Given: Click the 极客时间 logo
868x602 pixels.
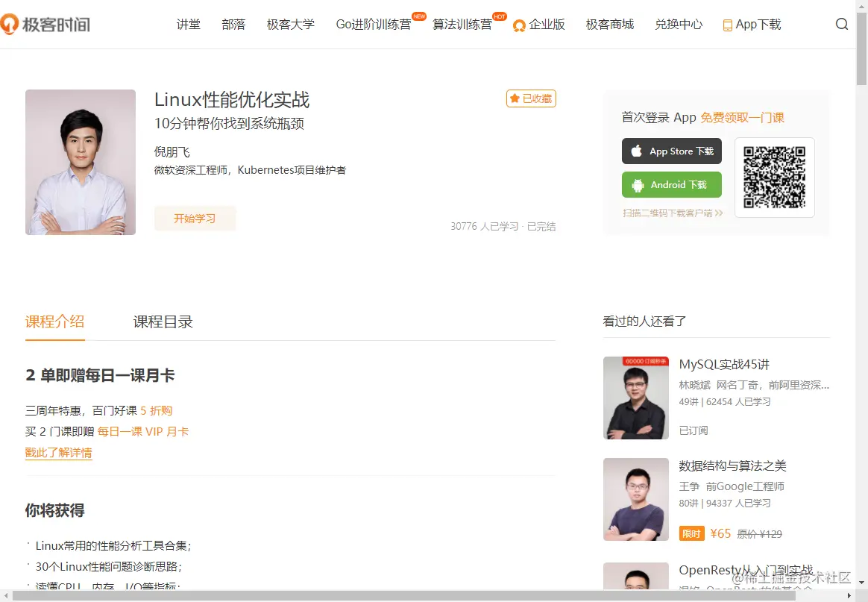Looking at the screenshot, I should (x=45, y=25).
